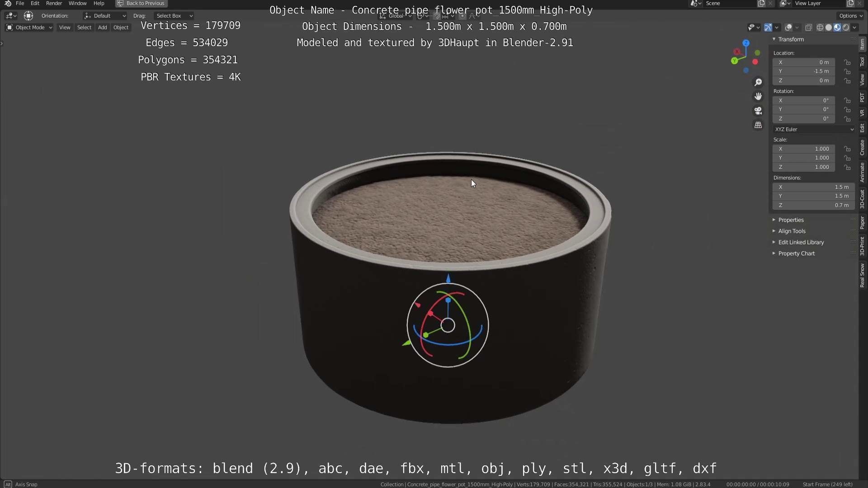Open the Scene browse icon
Viewport: 868px width, 488px height.
click(x=696, y=3)
